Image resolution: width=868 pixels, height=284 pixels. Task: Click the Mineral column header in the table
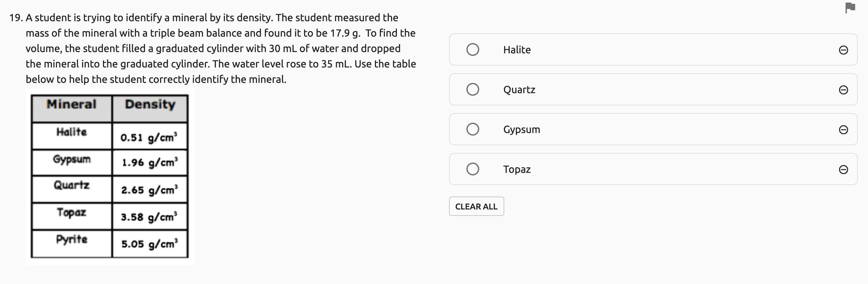(x=72, y=104)
